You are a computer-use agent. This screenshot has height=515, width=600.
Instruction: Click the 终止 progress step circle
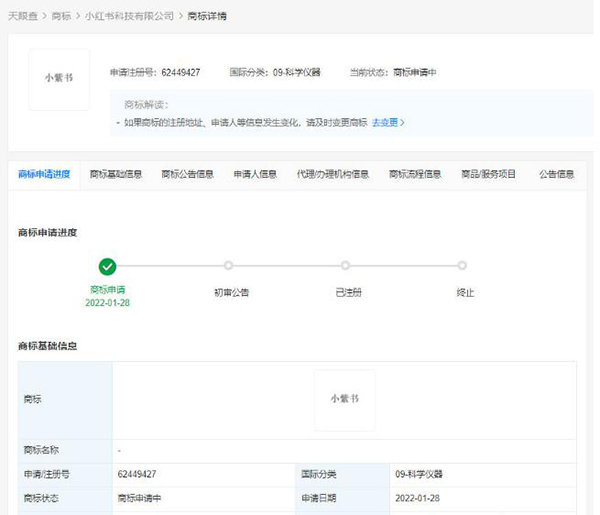click(x=462, y=266)
